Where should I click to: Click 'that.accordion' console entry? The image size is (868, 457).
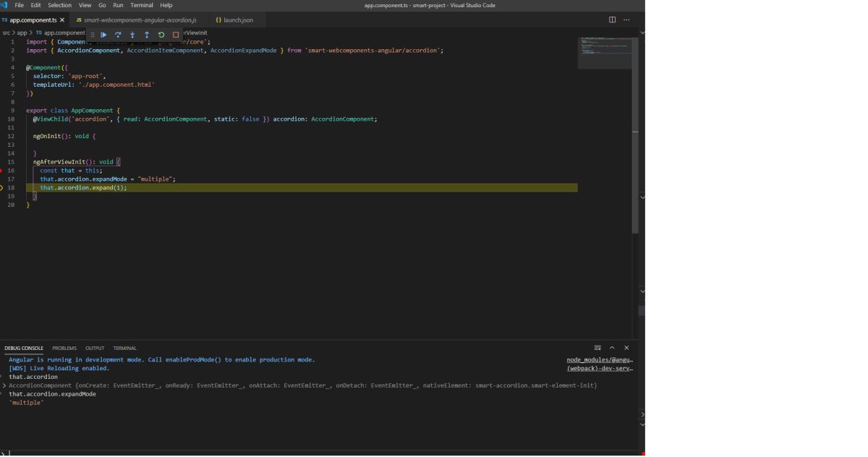(x=33, y=377)
